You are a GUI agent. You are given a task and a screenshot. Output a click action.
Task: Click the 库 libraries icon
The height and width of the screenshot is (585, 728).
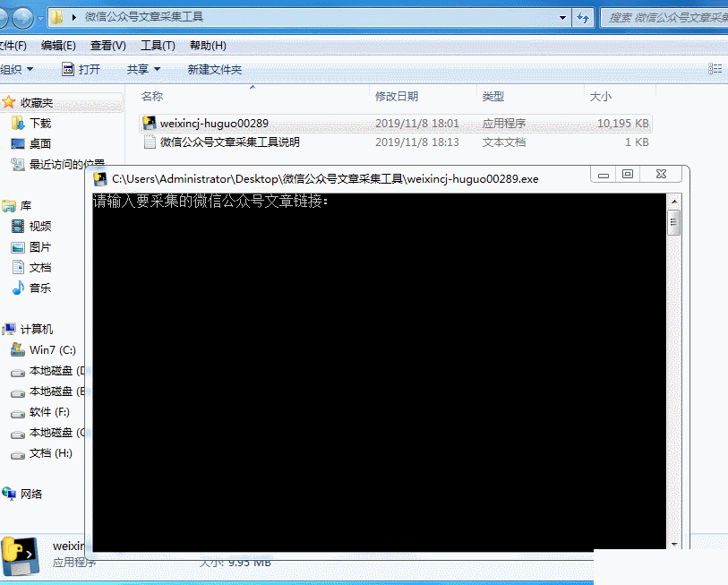[x=9, y=205]
